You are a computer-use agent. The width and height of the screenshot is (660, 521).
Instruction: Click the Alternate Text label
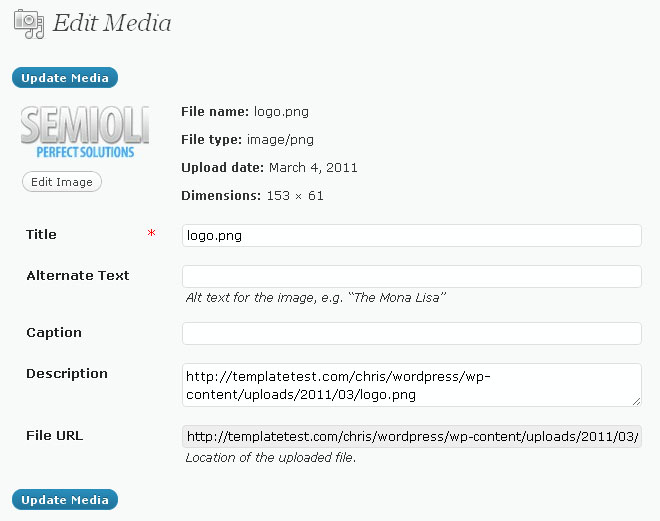pos(78,276)
